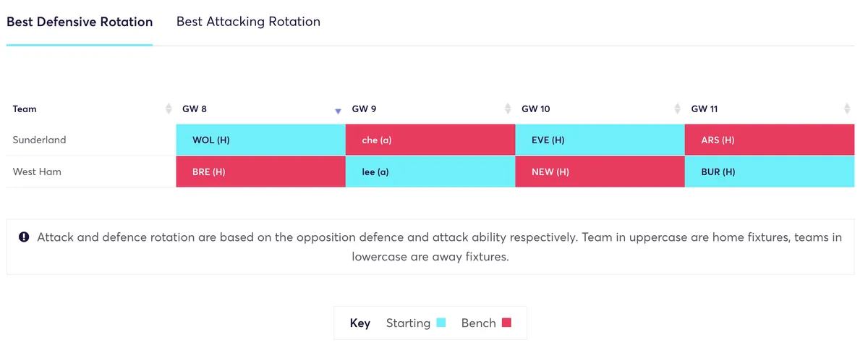
Task: Click West Ham's BUR (H) fixture cell
Action: click(770, 172)
